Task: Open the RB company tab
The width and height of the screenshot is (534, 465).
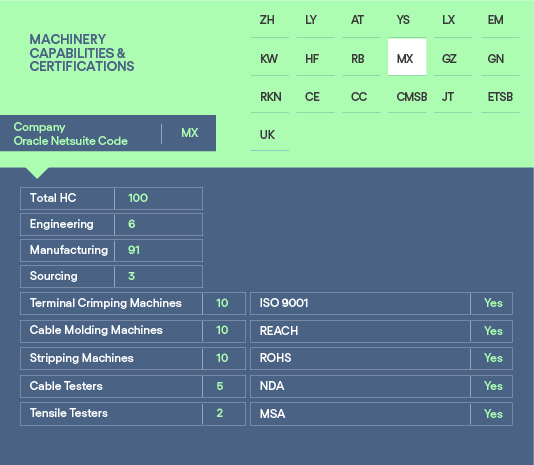Action: [361, 57]
